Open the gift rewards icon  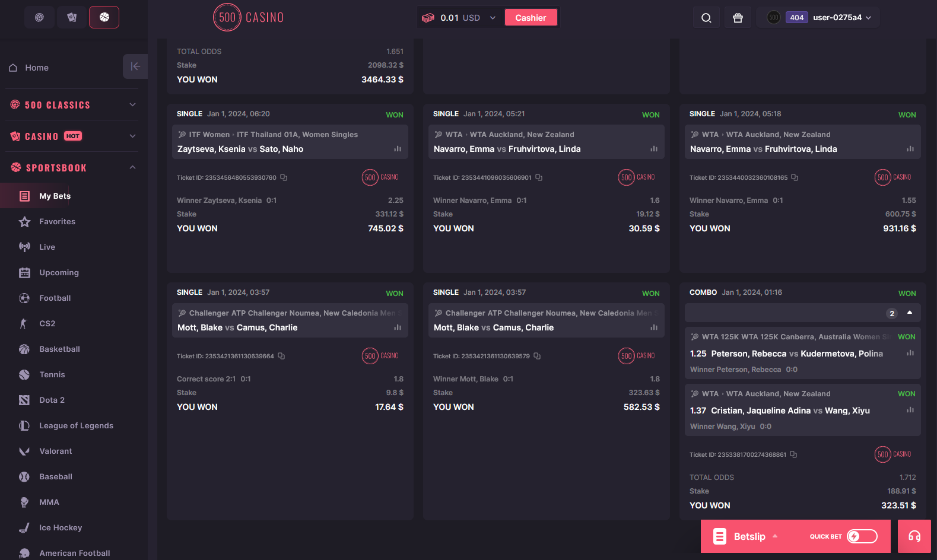click(738, 18)
